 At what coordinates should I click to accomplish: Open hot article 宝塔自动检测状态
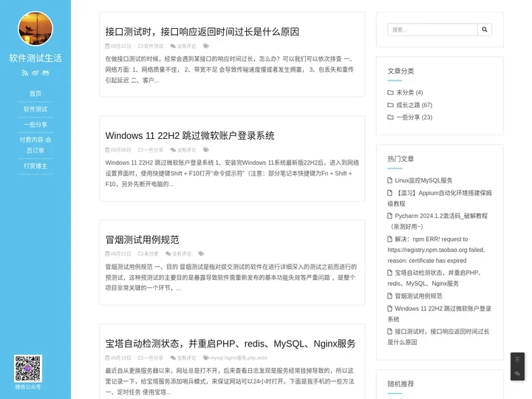[x=434, y=279]
